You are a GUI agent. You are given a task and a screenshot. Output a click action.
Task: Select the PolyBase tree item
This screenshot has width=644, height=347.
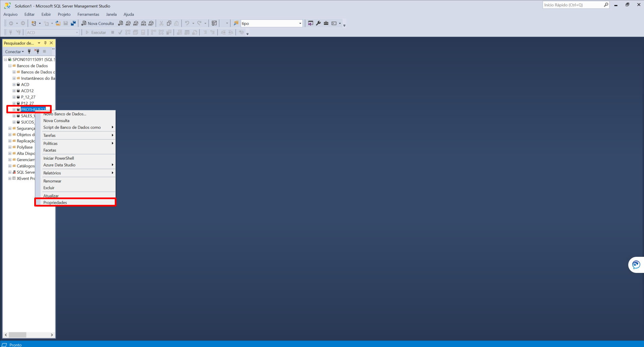tap(25, 147)
